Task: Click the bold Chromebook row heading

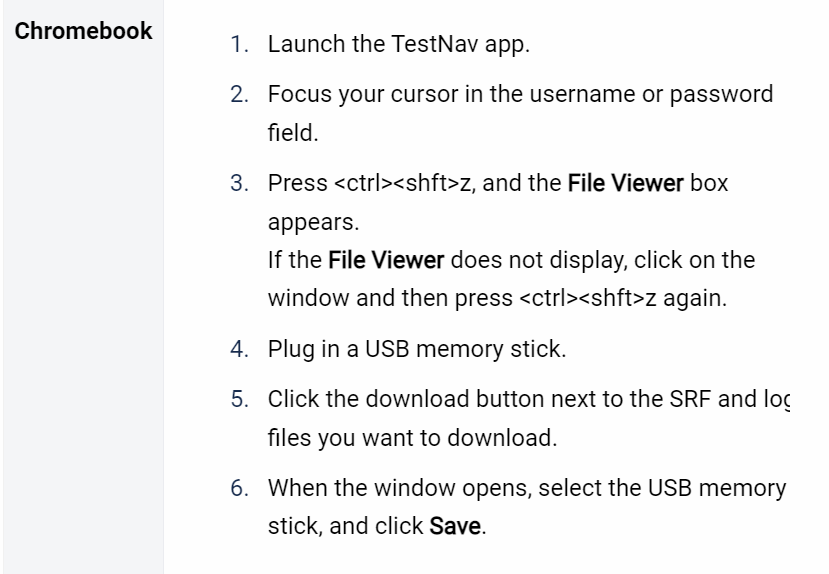Action: [84, 31]
